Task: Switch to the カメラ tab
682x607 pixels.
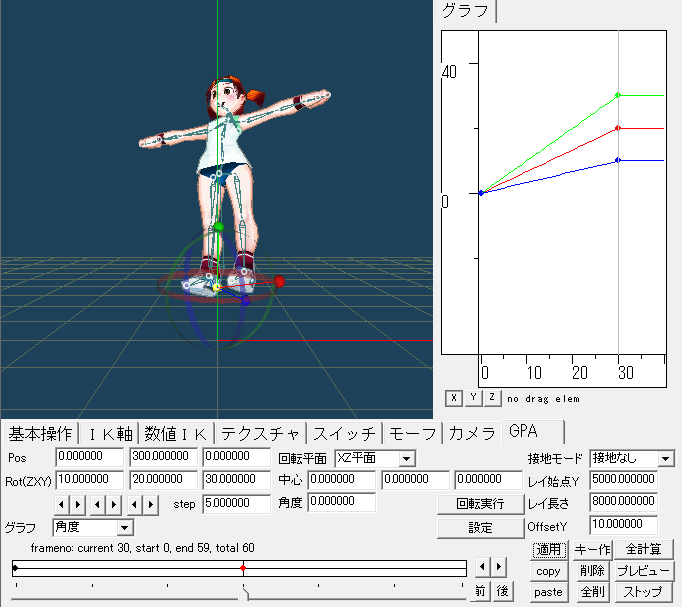Action: 469,433
